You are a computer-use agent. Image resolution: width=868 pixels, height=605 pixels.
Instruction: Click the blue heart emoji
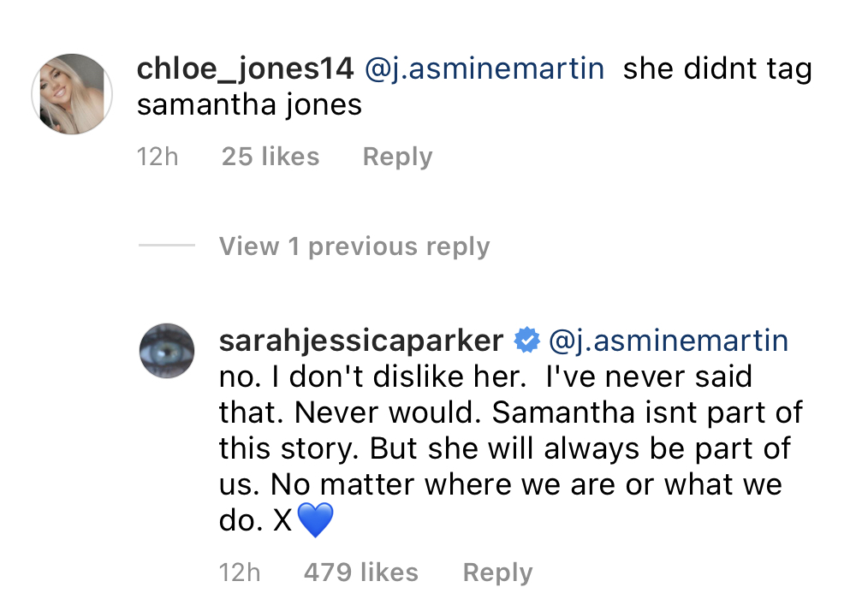coord(315,521)
